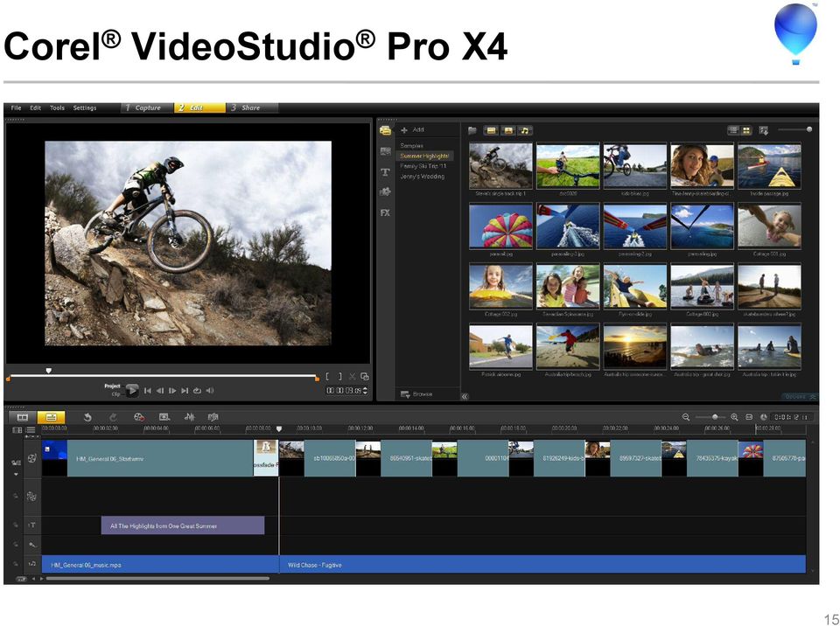Image resolution: width=840 pixels, height=626 pixels.
Task: Click the import media folder icon
Action: click(472, 130)
